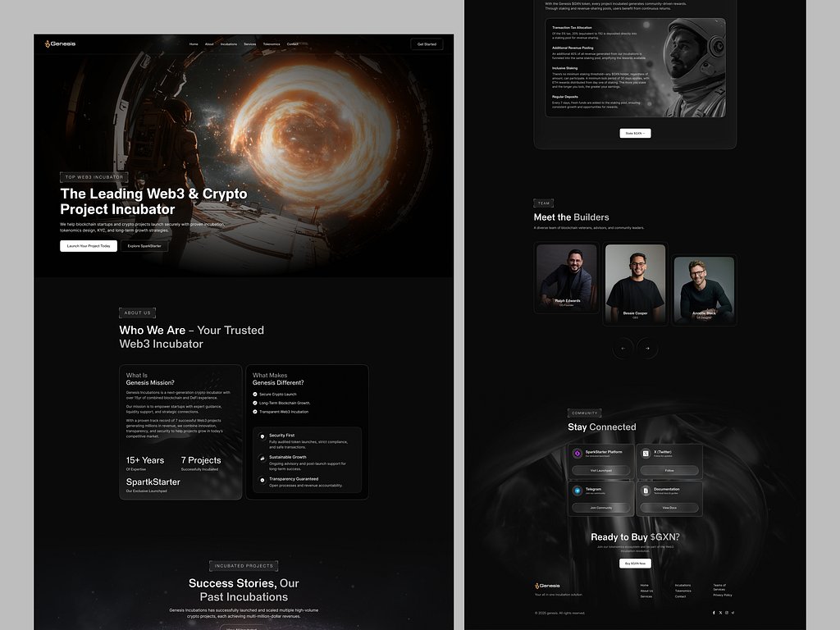Click Follow on the X (Twitter) card

point(669,470)
